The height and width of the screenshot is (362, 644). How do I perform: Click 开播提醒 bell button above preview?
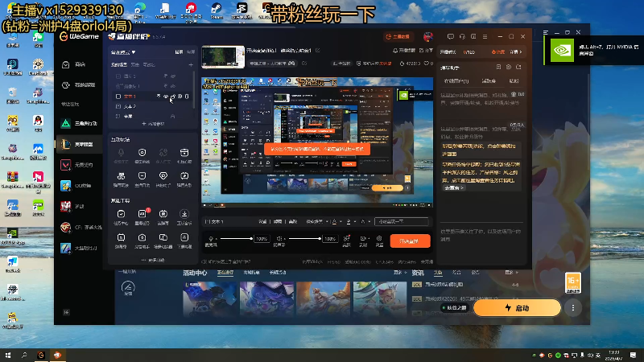pyautogui.click(x=404, y=51)
